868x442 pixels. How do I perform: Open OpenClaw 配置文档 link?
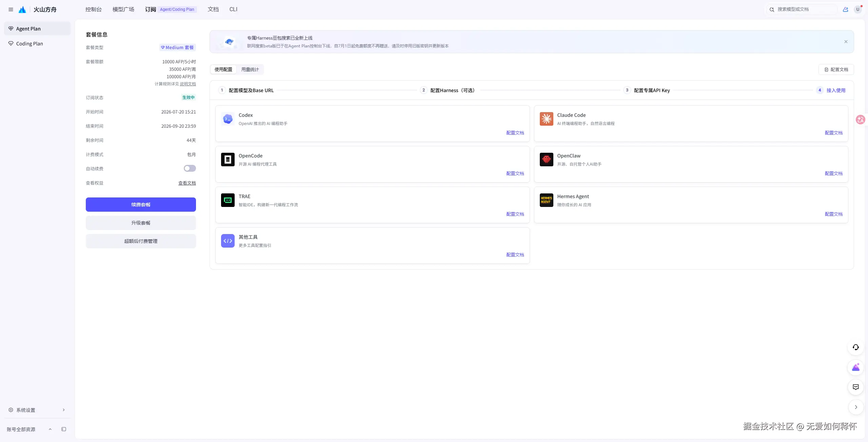coord(834,173)
